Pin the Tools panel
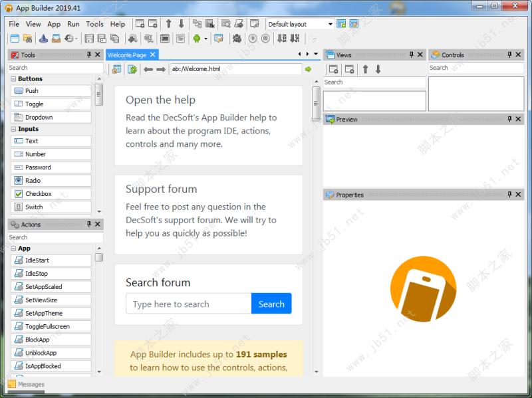 point(89,54)
